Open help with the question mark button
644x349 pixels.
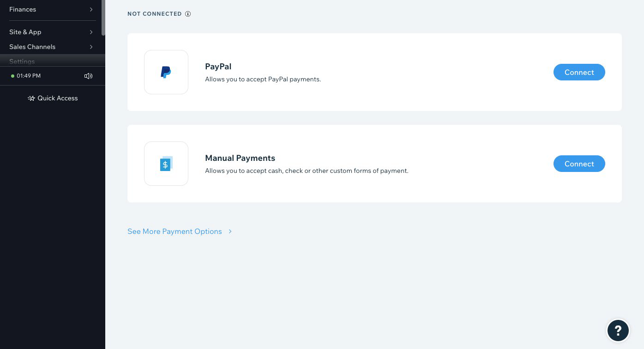coord(618,330)
